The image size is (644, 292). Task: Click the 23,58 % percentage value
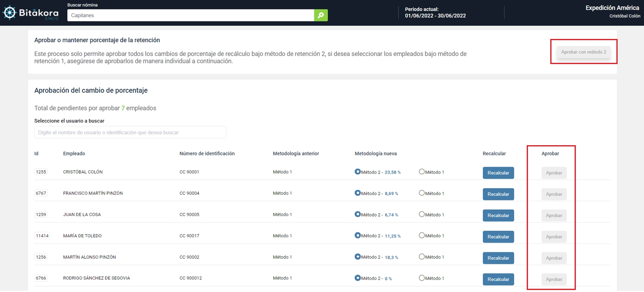(x=393, y=172)
